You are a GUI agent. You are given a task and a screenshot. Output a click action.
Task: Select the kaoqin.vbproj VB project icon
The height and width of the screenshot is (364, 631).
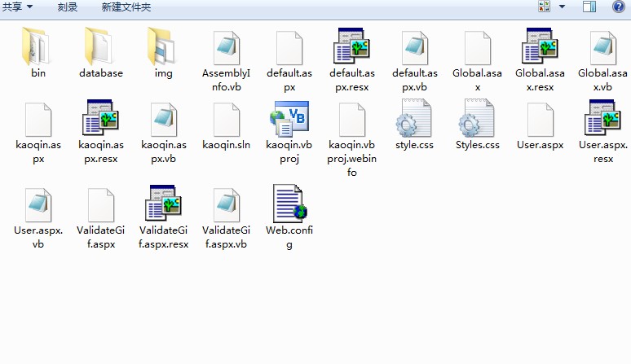[289, 118]
